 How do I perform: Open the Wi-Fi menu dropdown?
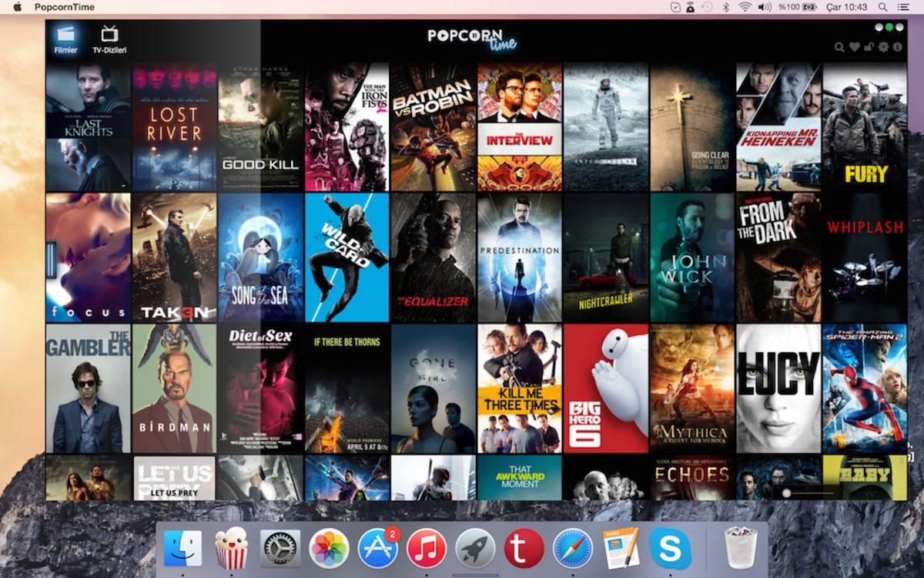(744, 7)
